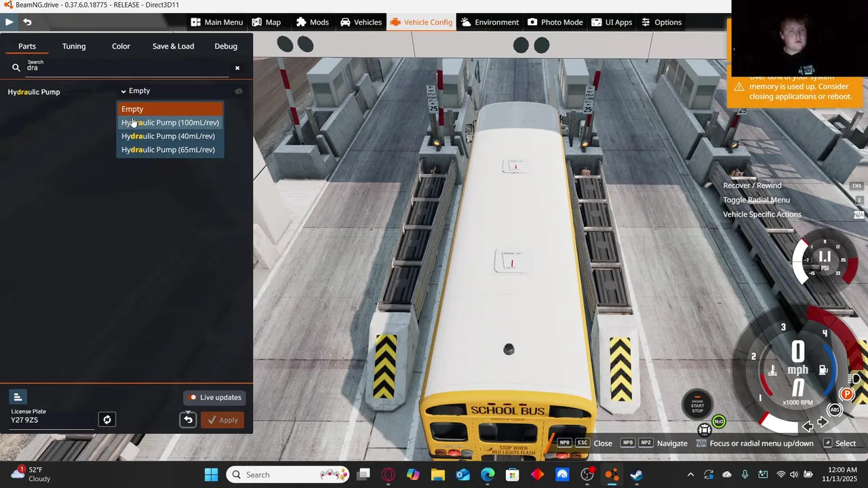The image size is (868, 488).
Task: Open the Map menu
Action: 266,22
